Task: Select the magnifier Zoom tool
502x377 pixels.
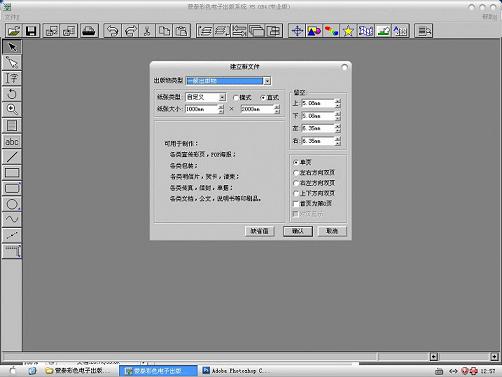Action: click(x=12, y=109)
